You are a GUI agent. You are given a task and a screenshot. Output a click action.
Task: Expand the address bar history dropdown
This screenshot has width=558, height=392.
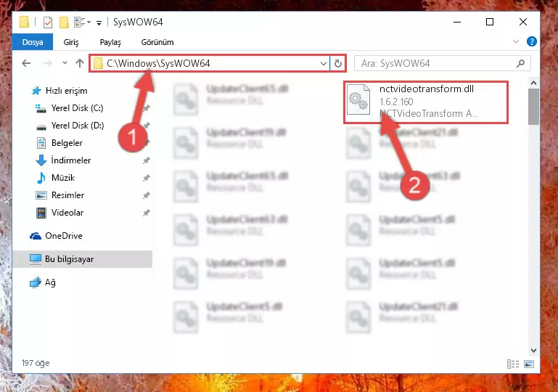coord(323,64)
